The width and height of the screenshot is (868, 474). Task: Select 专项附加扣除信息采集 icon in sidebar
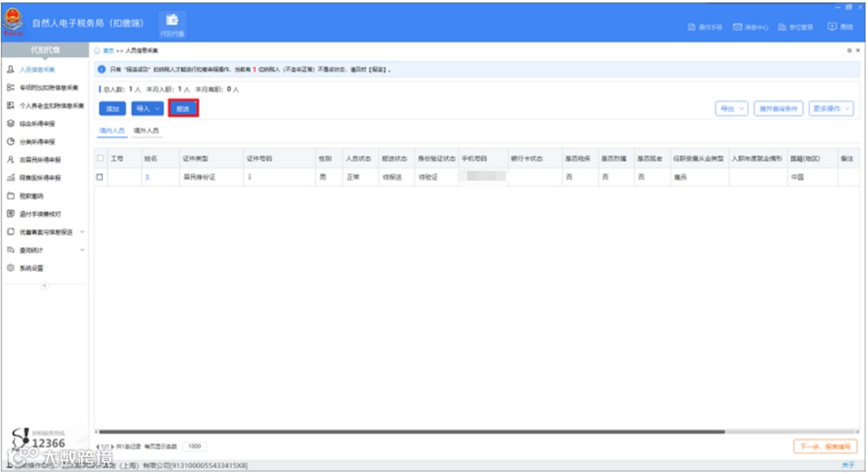11,88
